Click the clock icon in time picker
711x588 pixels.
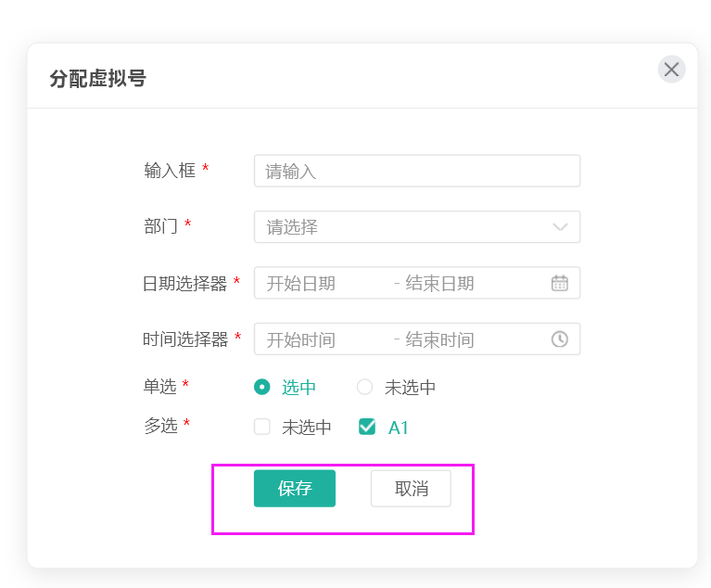tap(560, 339)
